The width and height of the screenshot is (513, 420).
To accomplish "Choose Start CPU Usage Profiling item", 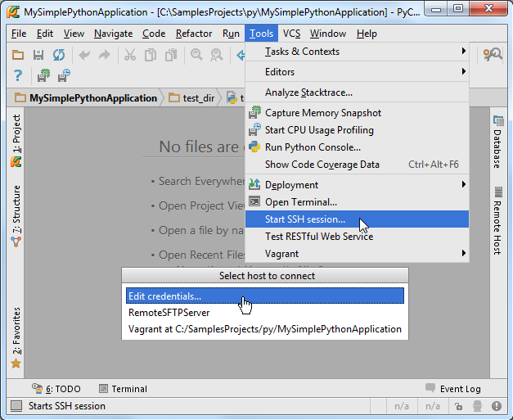I will tap(357, 130).
